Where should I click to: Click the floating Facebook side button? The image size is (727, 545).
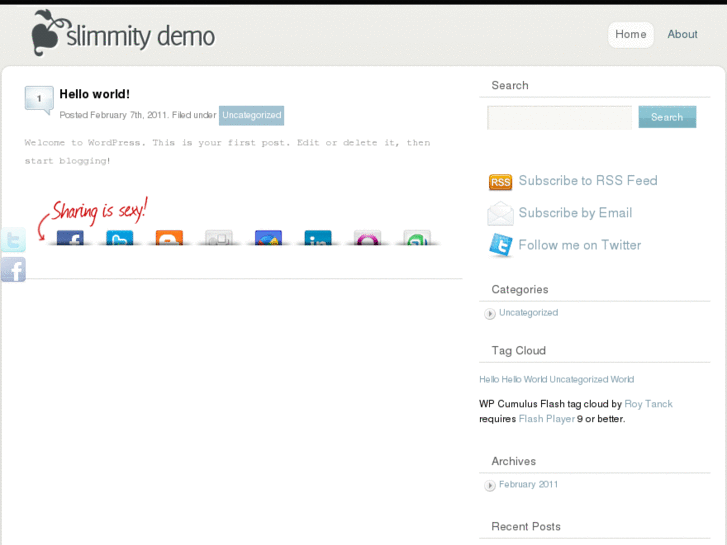[13, 270]
